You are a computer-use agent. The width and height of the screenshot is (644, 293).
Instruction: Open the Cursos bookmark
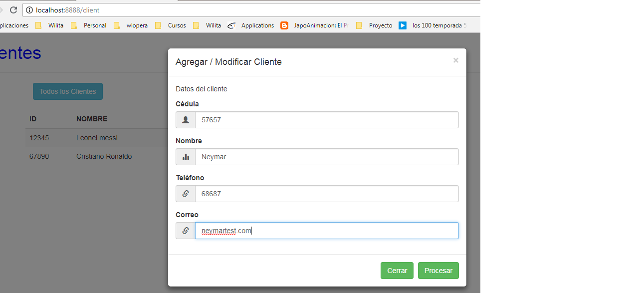[x=177, y=25]
